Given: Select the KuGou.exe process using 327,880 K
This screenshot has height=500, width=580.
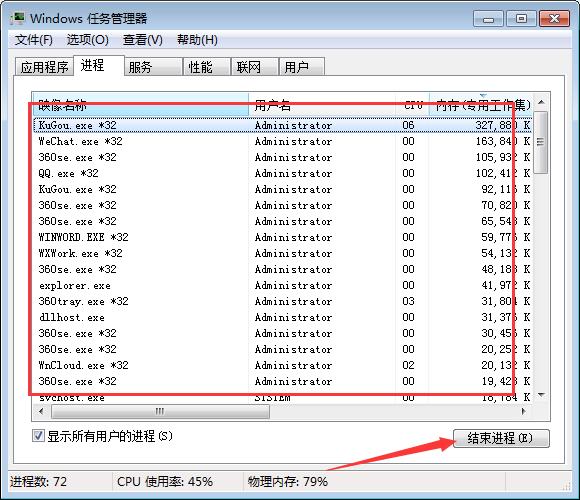Looking at the screenshot, I should (283, 125).
